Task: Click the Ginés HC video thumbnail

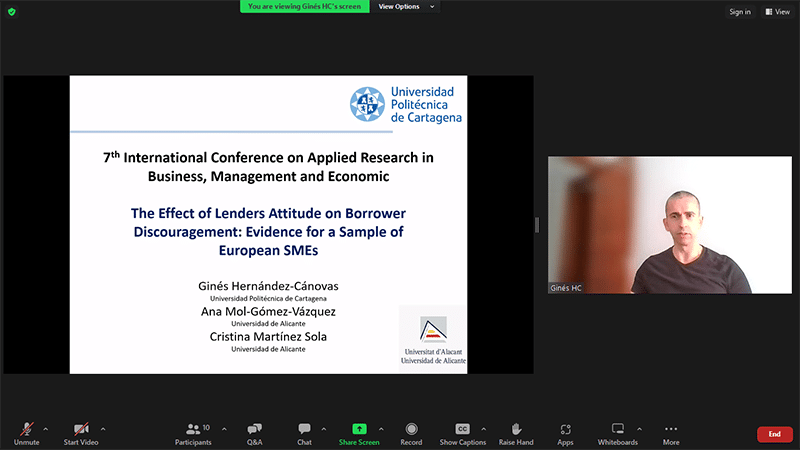Action: pyautogui.click(x=669, y=224)
